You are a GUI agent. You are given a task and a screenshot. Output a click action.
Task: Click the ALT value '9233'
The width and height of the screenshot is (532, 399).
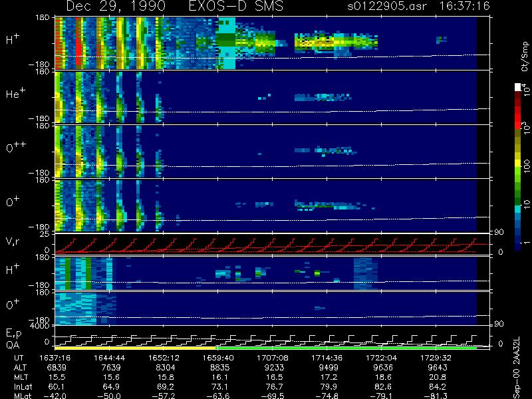275,368
